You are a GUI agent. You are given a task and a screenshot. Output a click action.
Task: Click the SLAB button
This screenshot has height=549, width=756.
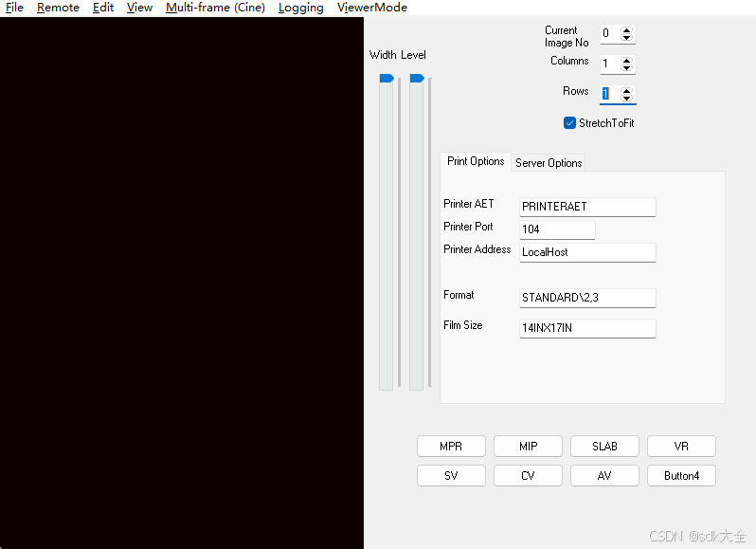[604, 447]
